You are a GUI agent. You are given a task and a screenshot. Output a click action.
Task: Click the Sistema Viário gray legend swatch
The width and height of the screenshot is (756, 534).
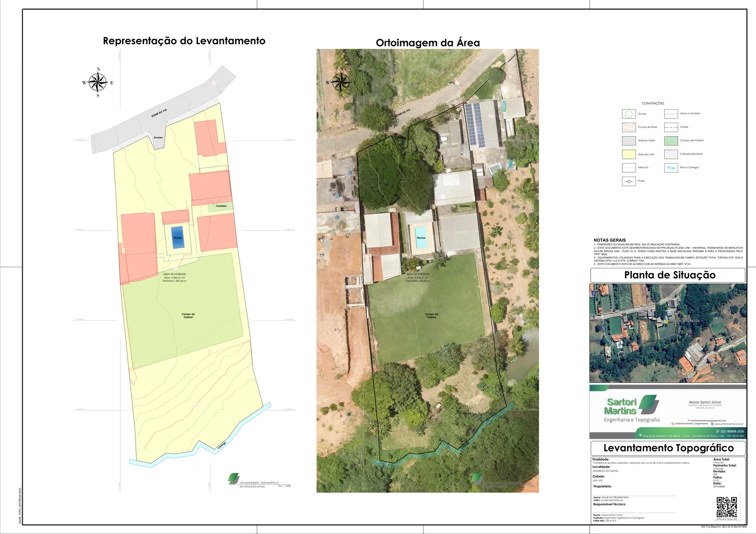tap(629, 141)
